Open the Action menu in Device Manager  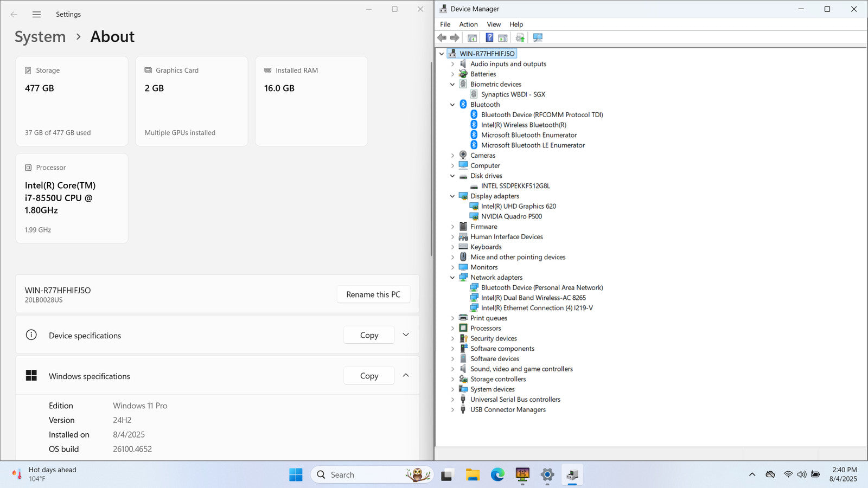(468, 24)
